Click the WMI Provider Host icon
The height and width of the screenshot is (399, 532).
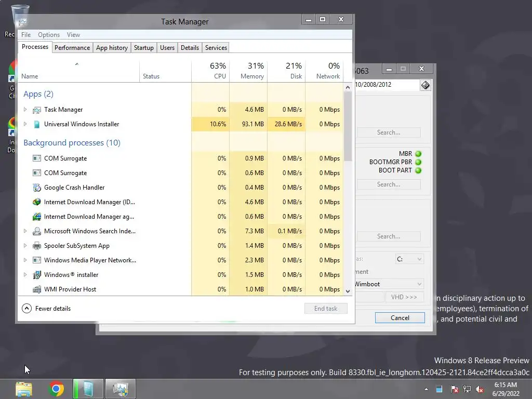37,289
